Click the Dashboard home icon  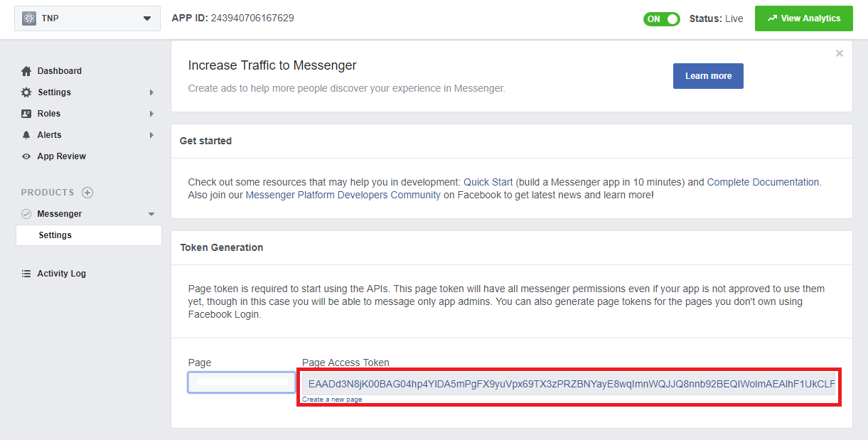pos(26,71)
